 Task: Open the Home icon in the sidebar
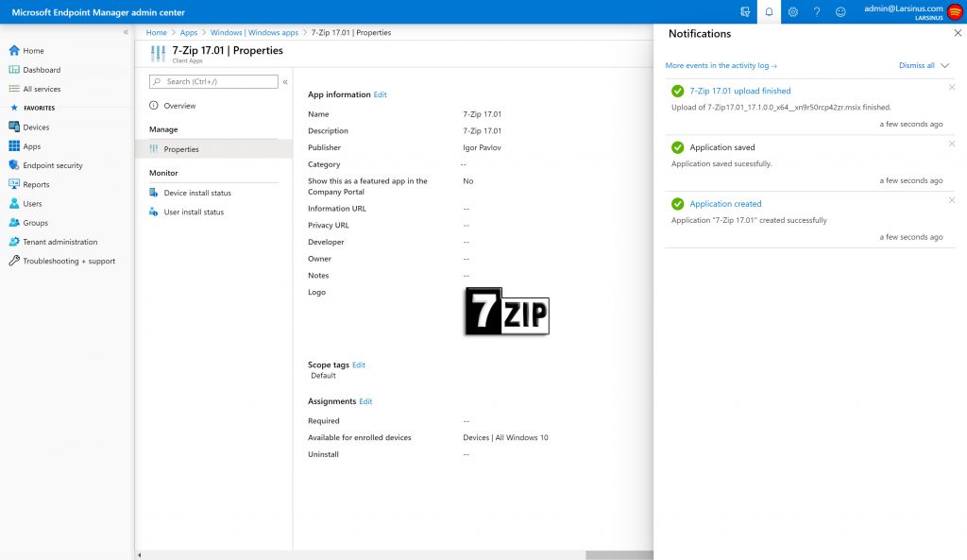coord(14,51)
